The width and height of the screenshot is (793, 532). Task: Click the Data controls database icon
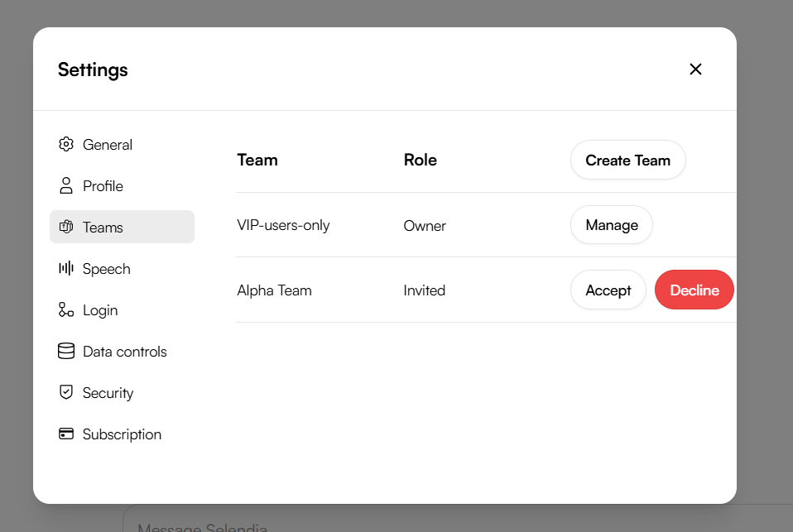[x=66, y=351]
